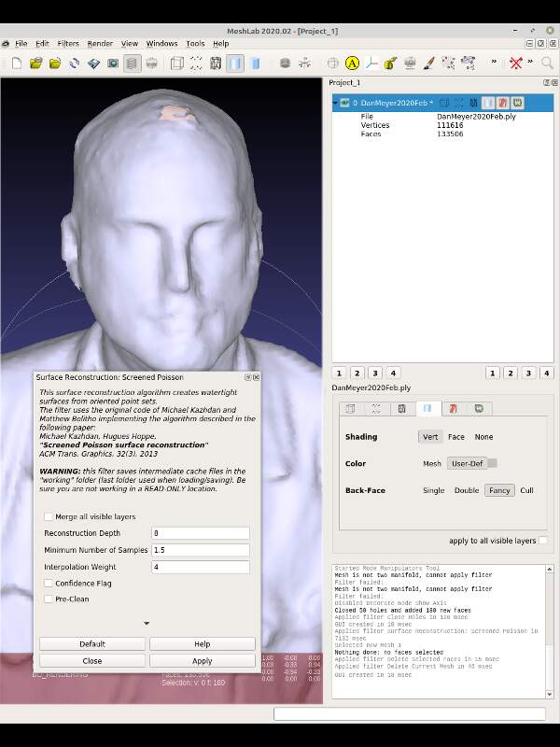Image resolution: width=560 pixels, height=747 pixels.
Task: Toggle the layer dialog icon
Action: (x=133, y=63)
